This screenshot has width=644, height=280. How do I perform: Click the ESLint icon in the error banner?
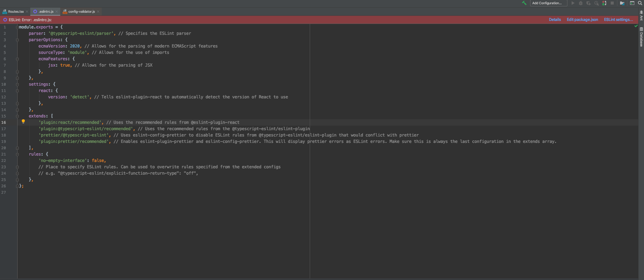5,20
